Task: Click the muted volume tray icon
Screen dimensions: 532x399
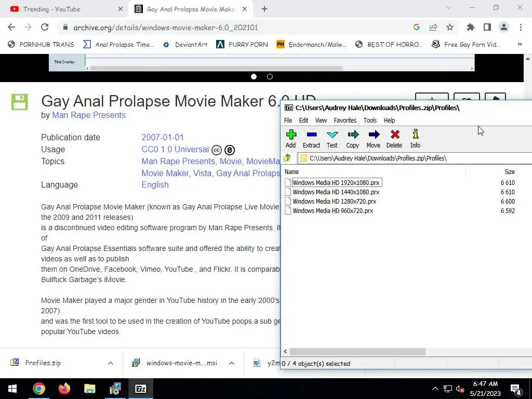Action: click(x=460, y=389)
